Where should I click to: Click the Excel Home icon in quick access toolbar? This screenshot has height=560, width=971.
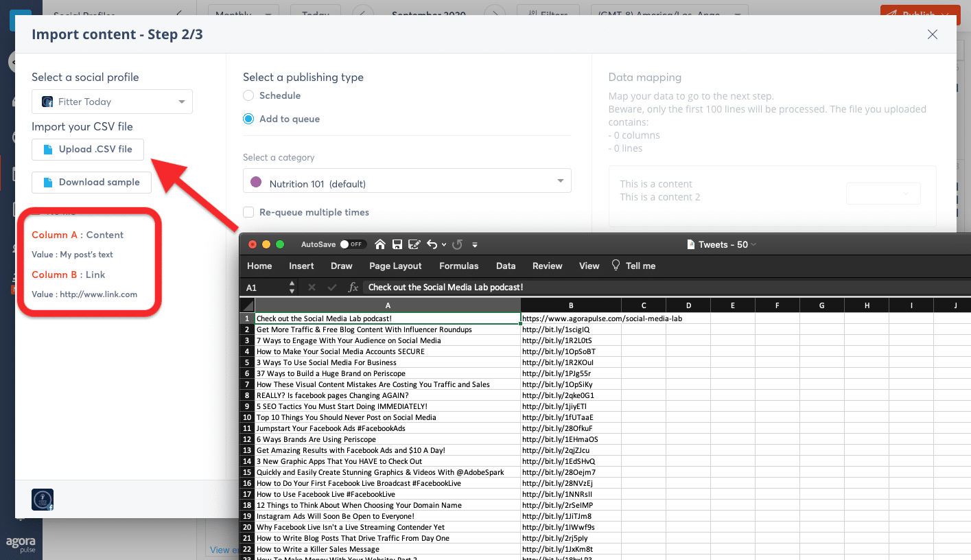pos(379,244)
